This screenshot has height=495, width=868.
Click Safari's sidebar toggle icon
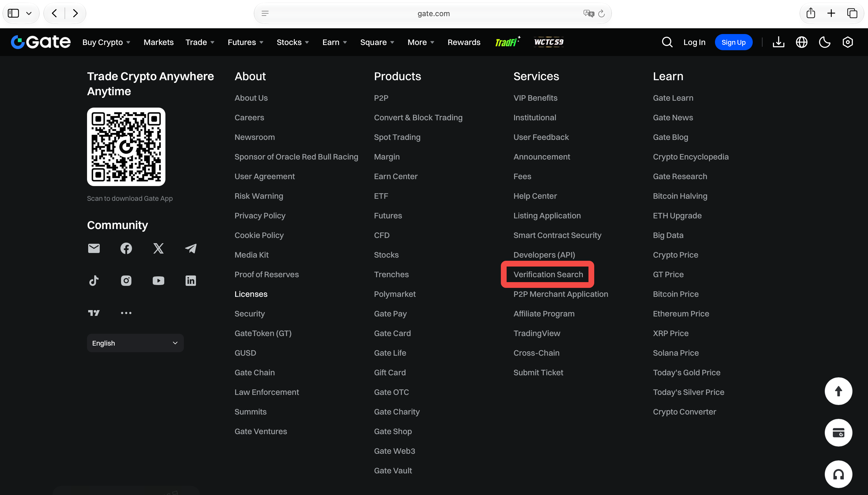tap(13, 13)
